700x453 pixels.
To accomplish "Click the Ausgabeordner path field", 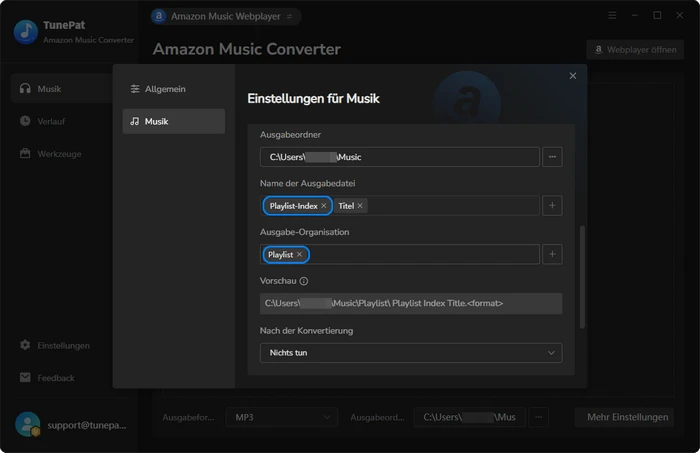I will click(400, 157).
